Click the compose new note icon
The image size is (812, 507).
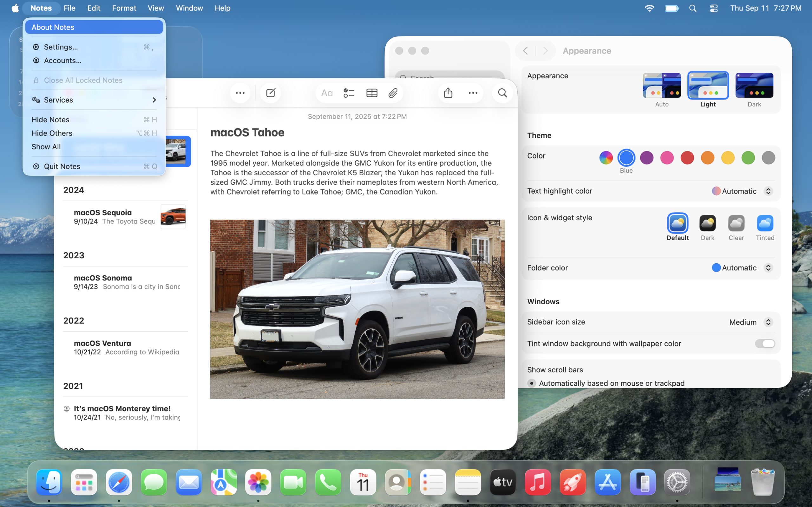[x=271, y=93]
